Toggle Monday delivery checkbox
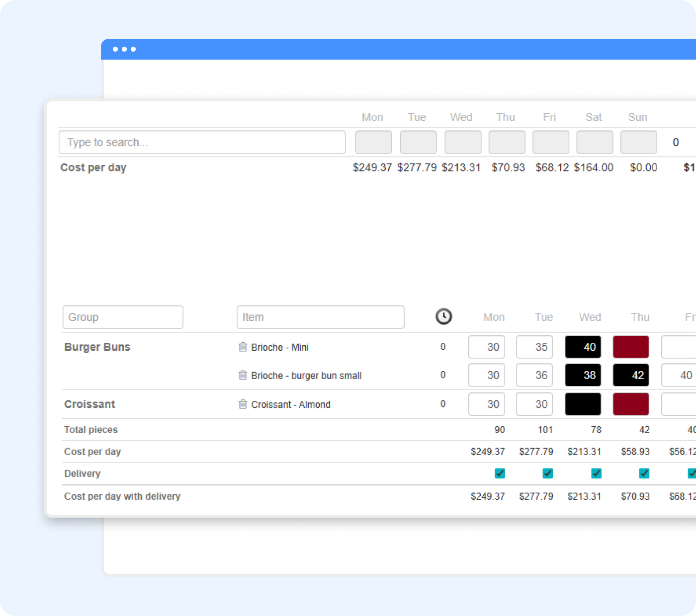Screen dimensions: 696x616 pyautogui.click(x=500, y=473)
